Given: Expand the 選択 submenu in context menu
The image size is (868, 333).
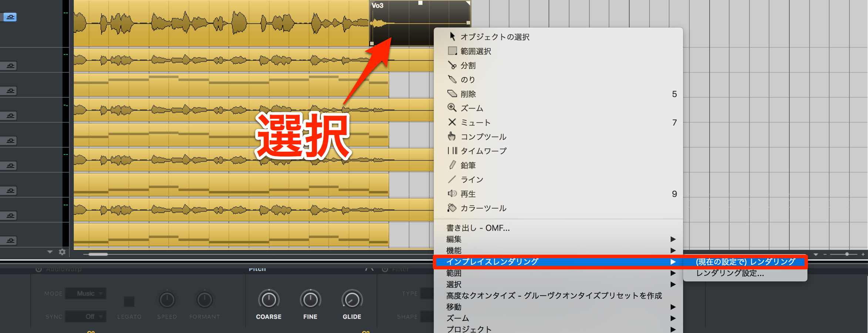Looking at the screenshot, I should point(559,284).
